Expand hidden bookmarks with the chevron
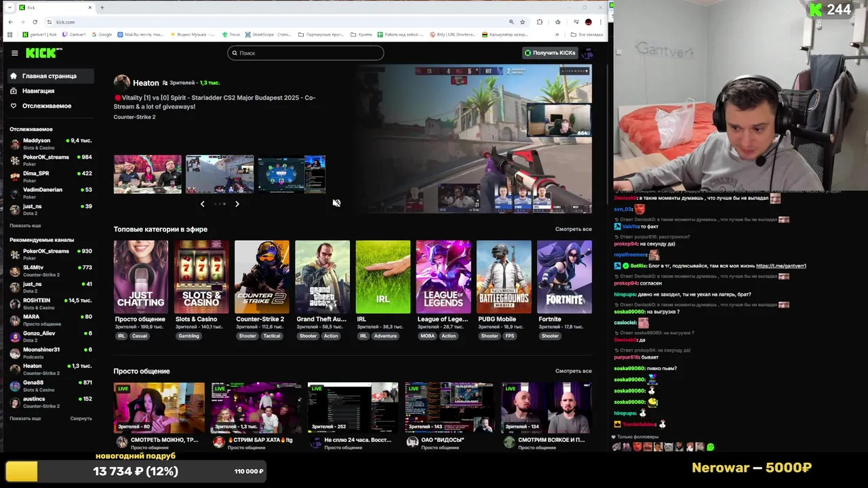This screenshot has width=868, height=488. click(x=557, y=35)
